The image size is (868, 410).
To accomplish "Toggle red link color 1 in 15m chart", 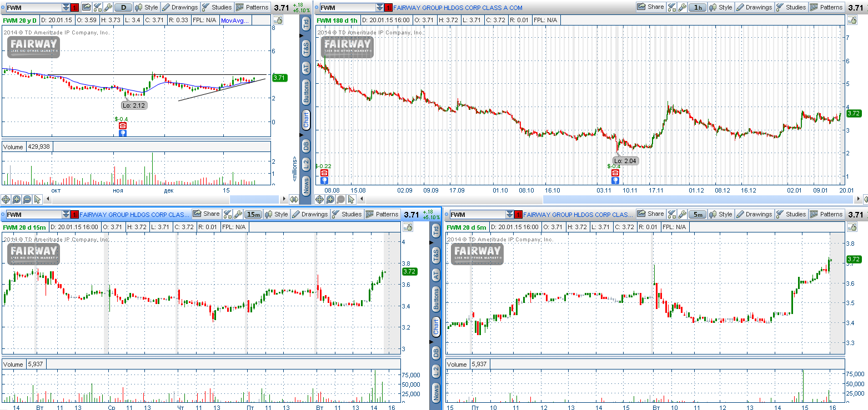I will (74, 215).
